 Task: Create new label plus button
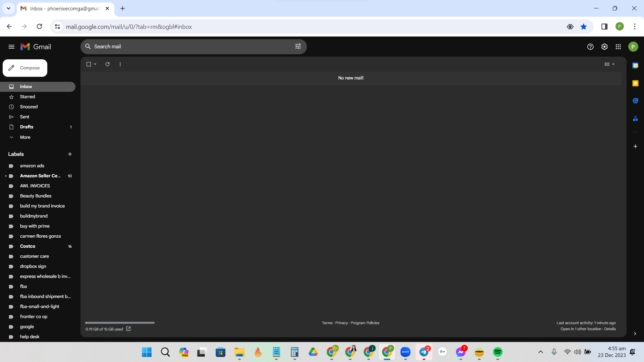70,154
